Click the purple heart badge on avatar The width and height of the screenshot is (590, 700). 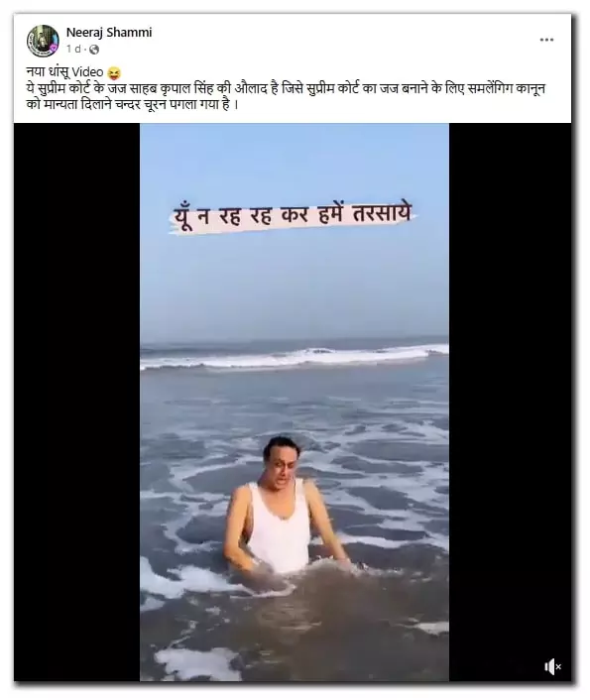pos(55,49)
